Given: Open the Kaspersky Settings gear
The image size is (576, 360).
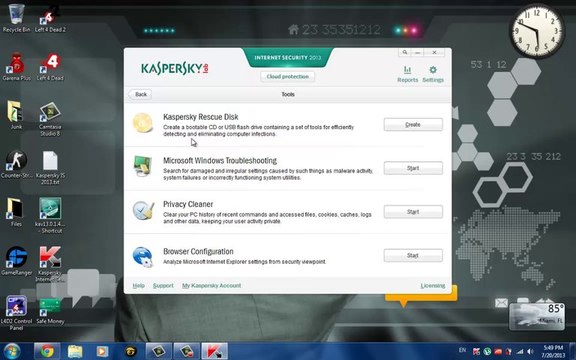Looking at the screenshot, I should (433, 74).
